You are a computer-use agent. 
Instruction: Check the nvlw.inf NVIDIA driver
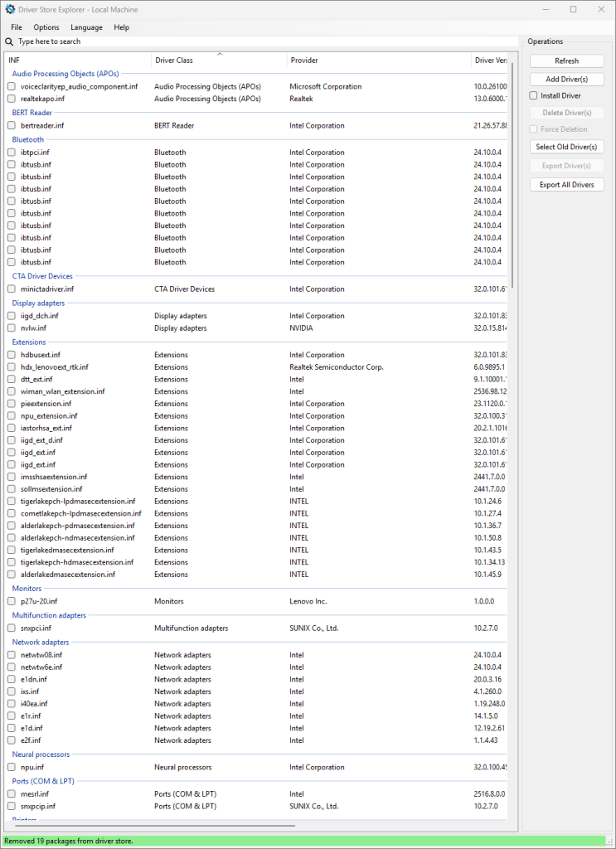click(12, 327)
